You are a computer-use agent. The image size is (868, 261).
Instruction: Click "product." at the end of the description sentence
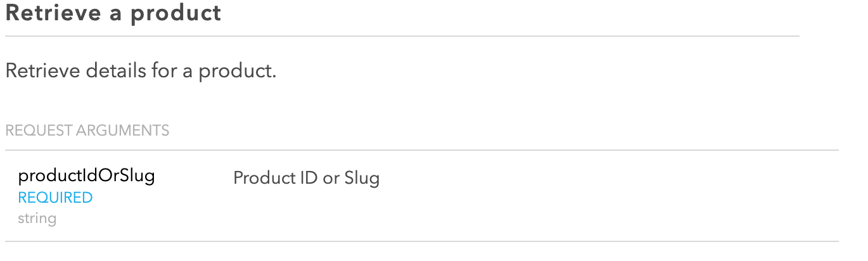(x=238, y=72)
